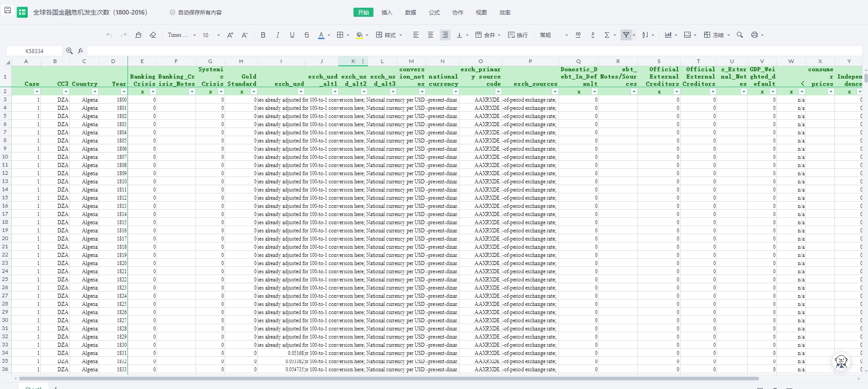Open the 公式 tab
868x389 pixels.
434,13
